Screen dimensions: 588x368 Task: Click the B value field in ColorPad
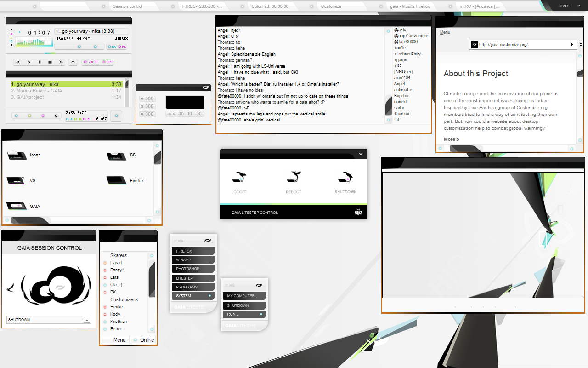click(147, 114)
